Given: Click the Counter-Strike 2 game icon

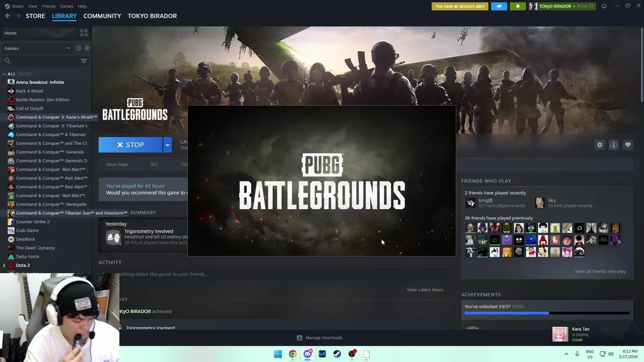Looking at the screenshot, I should [x=11, y=222].
